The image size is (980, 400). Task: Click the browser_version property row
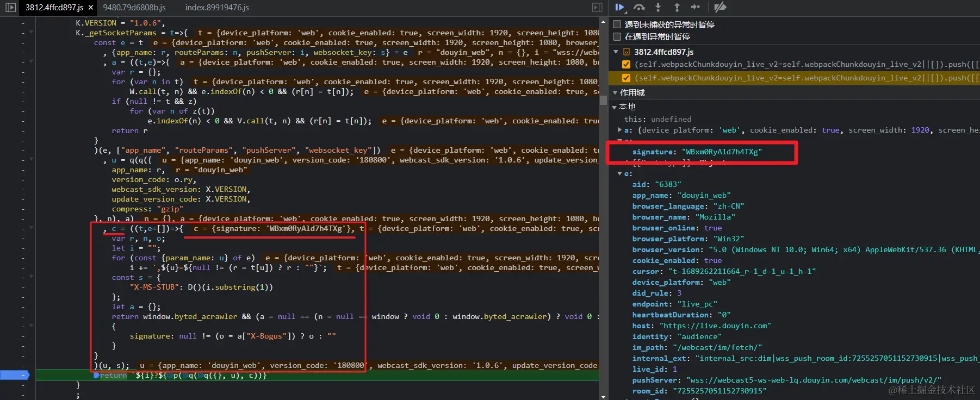[x=805, y=250]
